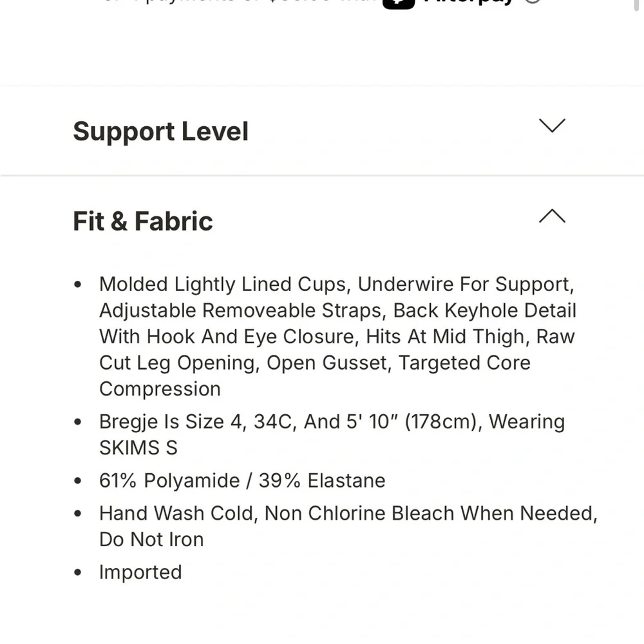This screenshot has height=644, width=644.
Task: Click the Afterpay logo icon
Action: (399, 2)
